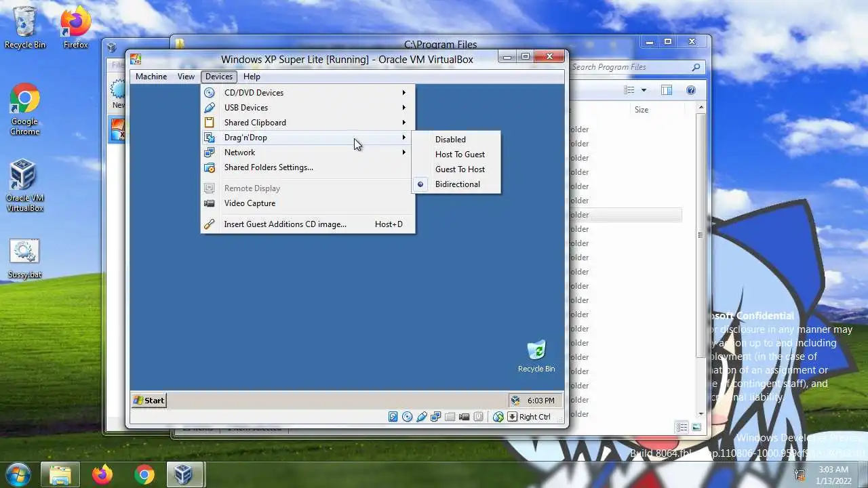Select the Firefox desktop shortcut
The width and height of the screenshot is (868, 488).
[x=75, y=28]
